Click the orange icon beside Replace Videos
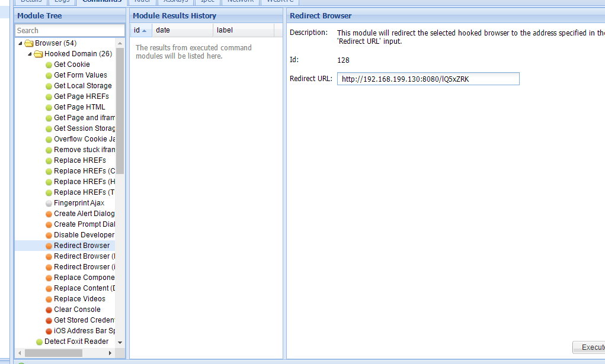This screenshot has height=364, width=605. [49, 299]
